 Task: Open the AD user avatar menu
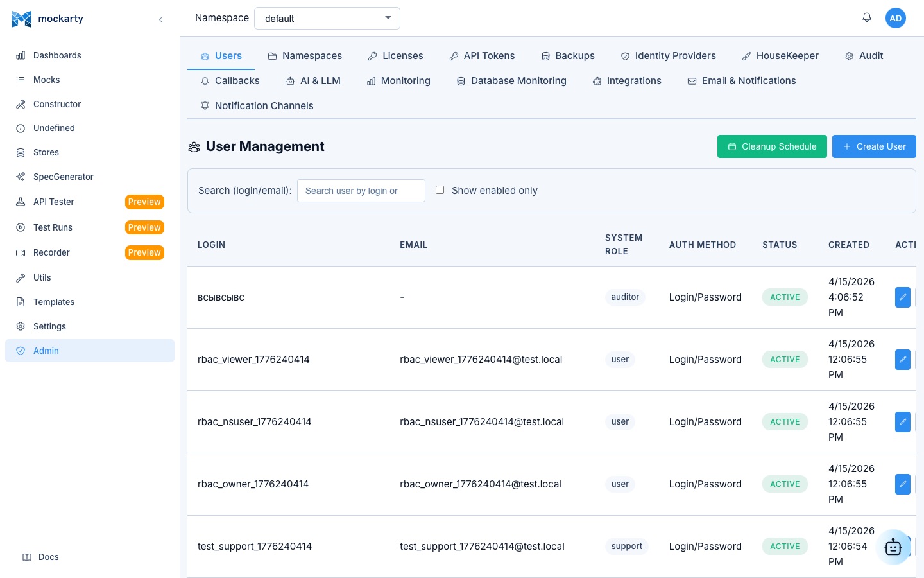(896, 18)
